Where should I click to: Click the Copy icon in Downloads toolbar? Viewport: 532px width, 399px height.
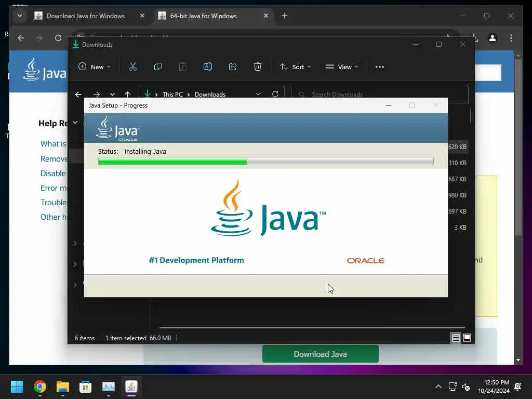tap(158, 67)
